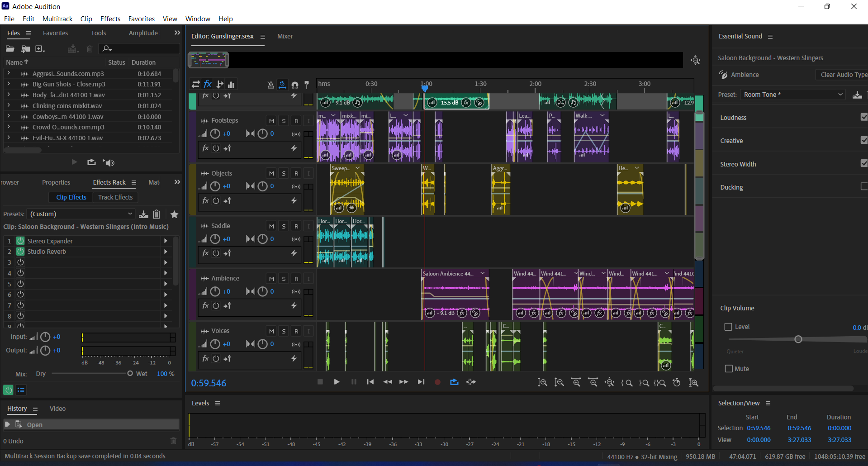Click the skip selection icon in transport
This screenshot has width=868, height=466.
click(x=471, y=382)
